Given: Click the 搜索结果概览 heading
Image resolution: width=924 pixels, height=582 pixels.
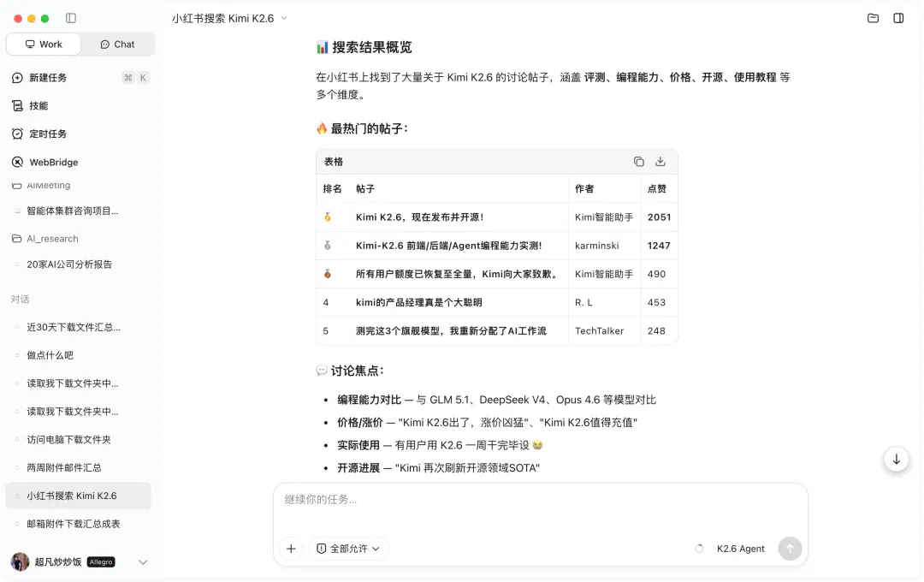Looking at the screenshot, I should click(x=372, y=47).
